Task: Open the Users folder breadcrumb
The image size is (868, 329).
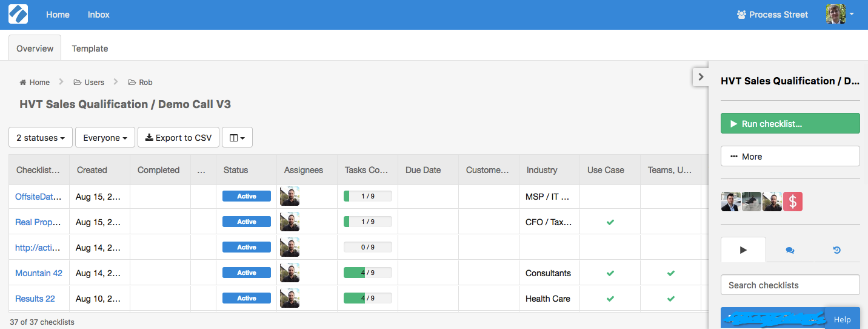Action: 89,82
